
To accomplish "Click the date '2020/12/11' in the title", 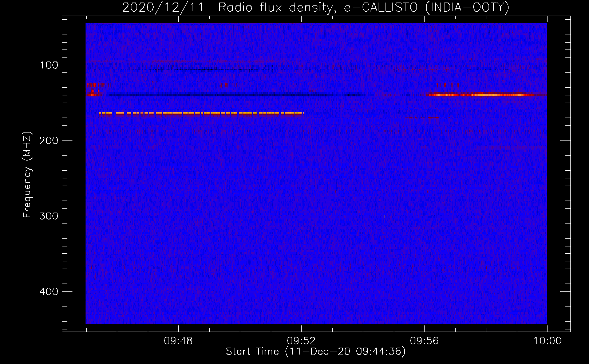I will coord(163,7).
